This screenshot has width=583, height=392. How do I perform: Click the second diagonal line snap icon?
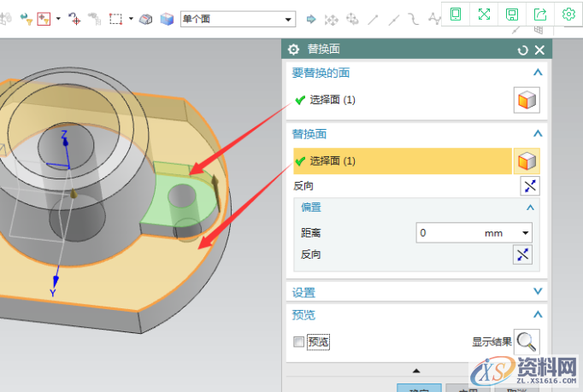[x=394, y=20]
